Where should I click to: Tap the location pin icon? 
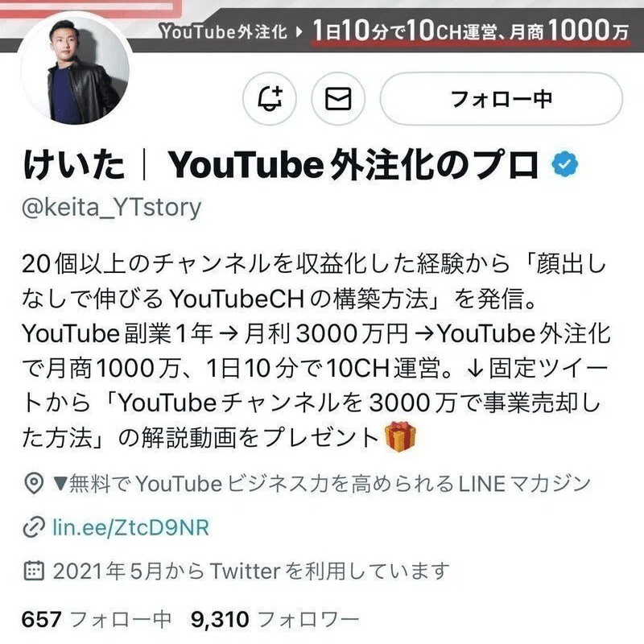34,484
